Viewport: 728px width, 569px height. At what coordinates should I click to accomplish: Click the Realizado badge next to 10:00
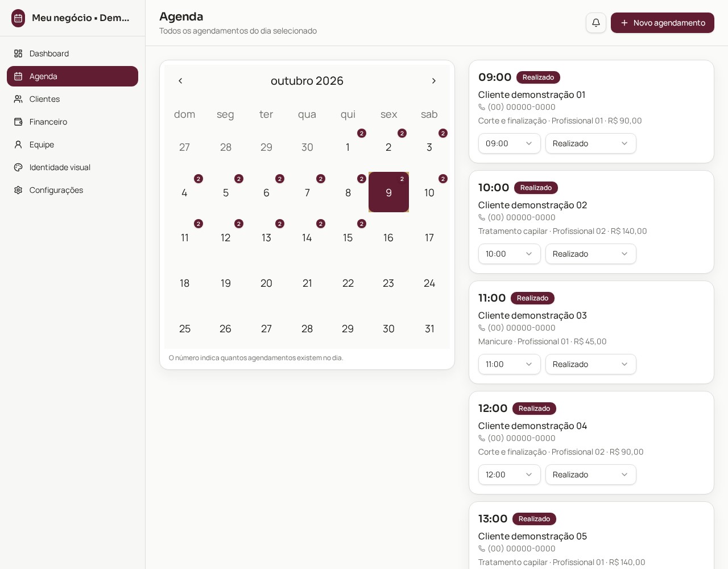[x=536, y=188]
